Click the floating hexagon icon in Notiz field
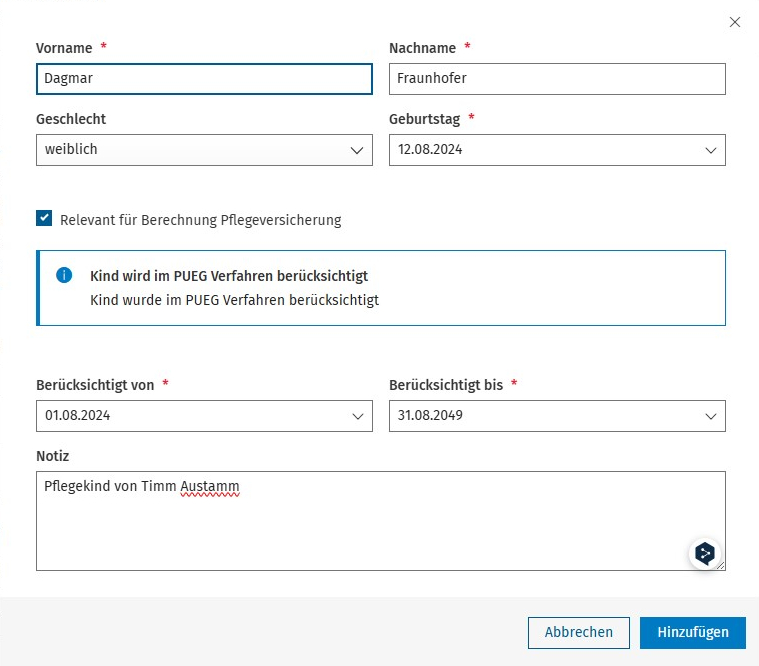This screenshot has width=759, height=666. pyautogui.click(x=705, y=553)
